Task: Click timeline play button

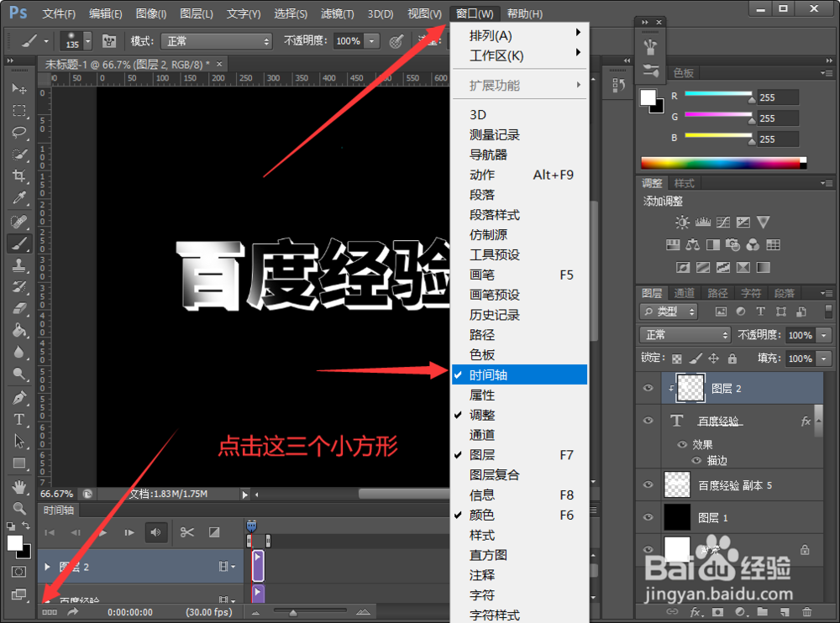Action: tap(102, 532)
